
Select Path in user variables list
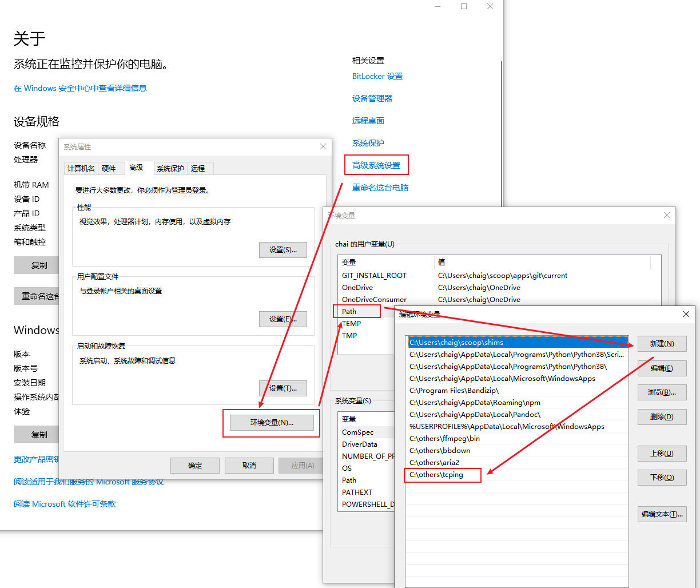[349, 312]
